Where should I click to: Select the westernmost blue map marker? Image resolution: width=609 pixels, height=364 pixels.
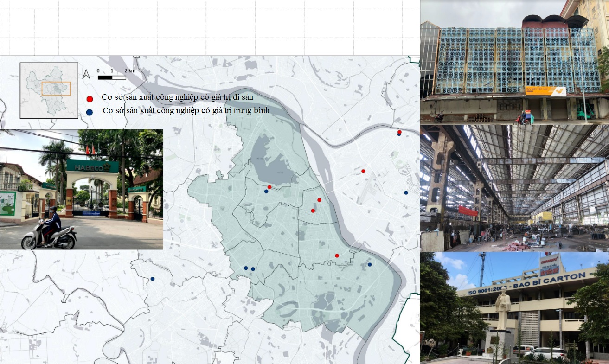(152, 279)
